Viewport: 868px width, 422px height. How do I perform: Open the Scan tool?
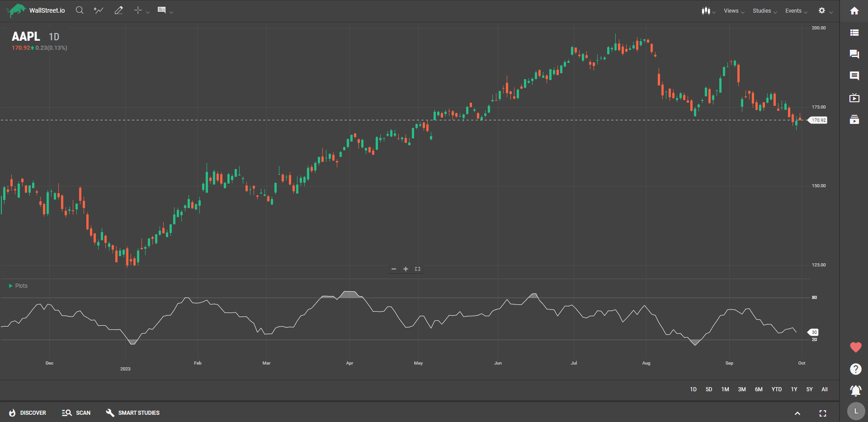(x=76, y=413)
